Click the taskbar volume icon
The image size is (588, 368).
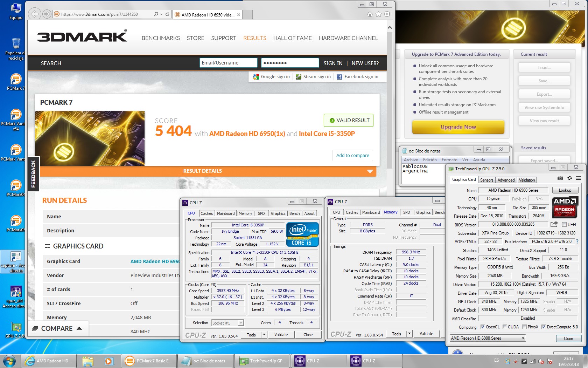tap(541, 361)
